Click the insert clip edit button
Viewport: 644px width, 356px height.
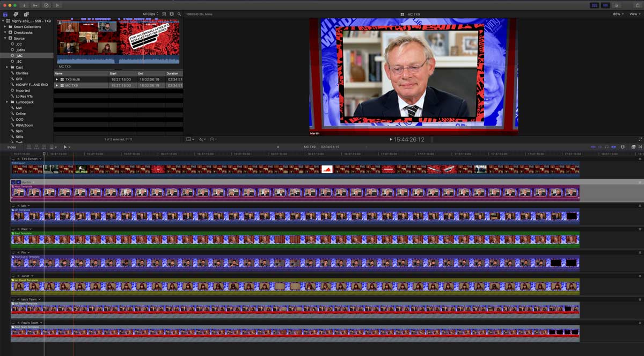tap(36, 147)
